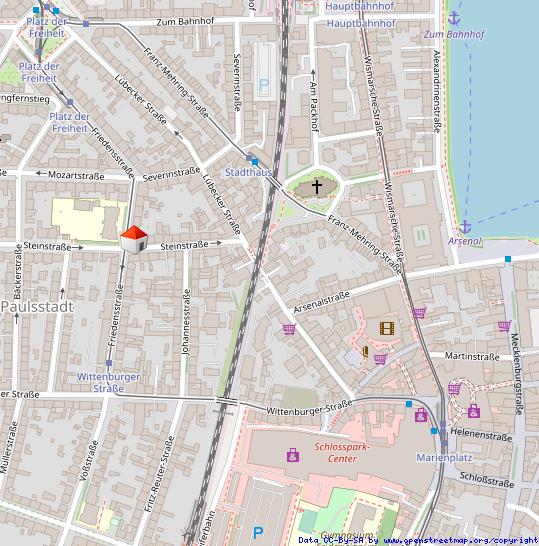Click the Marienplatz stop label
Viewport: 539px width, 546px height.
[x=444, y=458]
